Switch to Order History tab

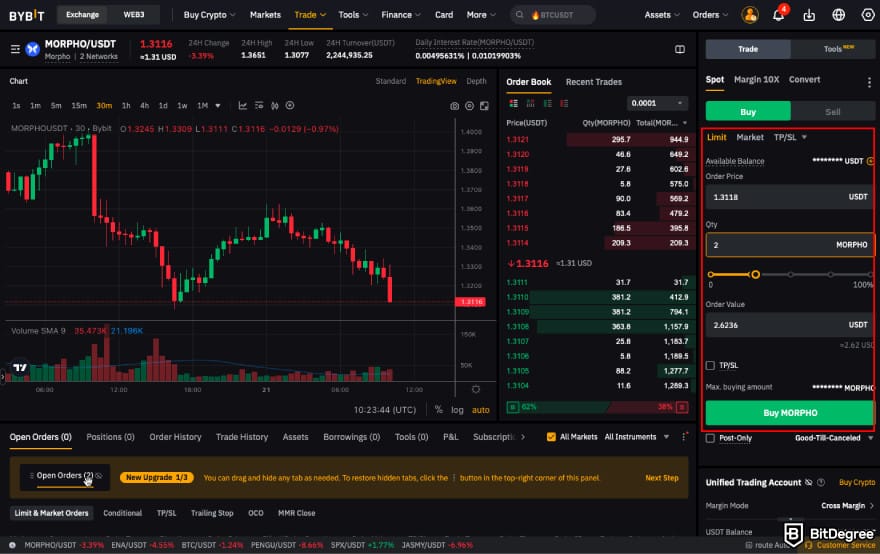coord(175,437)
